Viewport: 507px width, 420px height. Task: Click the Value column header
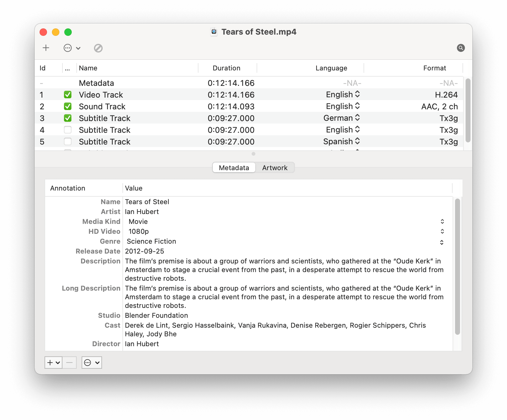(288, 188)
